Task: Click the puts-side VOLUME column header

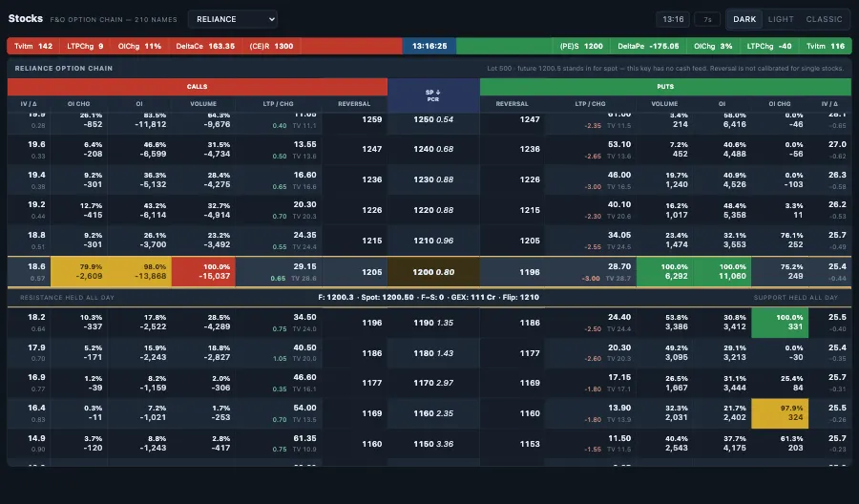Action: point(664,103)
